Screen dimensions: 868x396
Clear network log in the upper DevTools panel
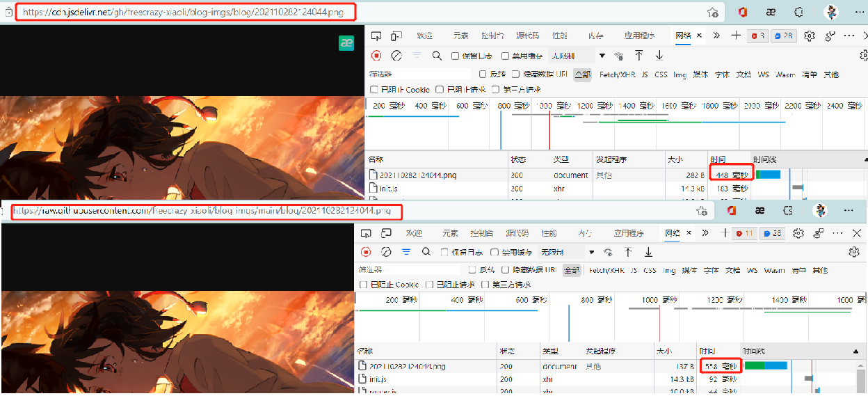point(396,56)
